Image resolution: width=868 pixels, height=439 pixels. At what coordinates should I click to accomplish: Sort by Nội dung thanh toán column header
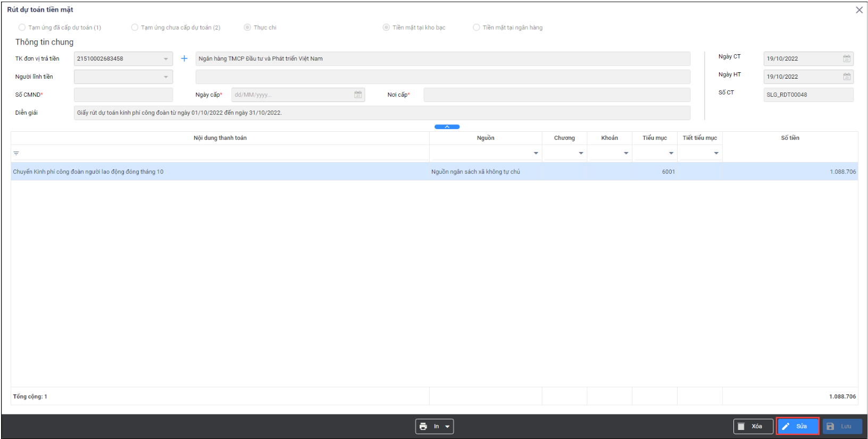[x=220, y=138]
